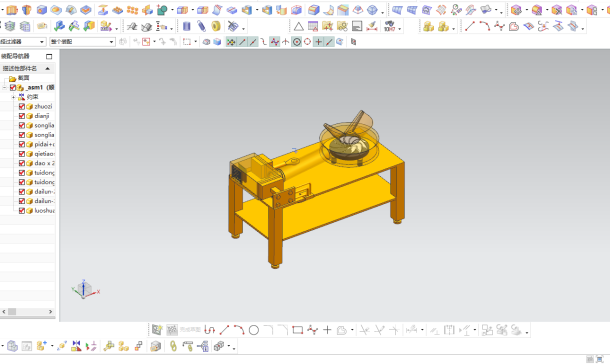
Task: Click the Arc tool in bottom sketch toolbar
Action: point(239,330)
